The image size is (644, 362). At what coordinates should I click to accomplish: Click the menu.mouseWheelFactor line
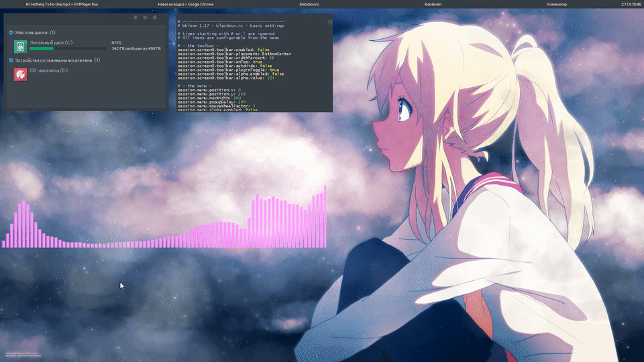click(x=217, y=106)
